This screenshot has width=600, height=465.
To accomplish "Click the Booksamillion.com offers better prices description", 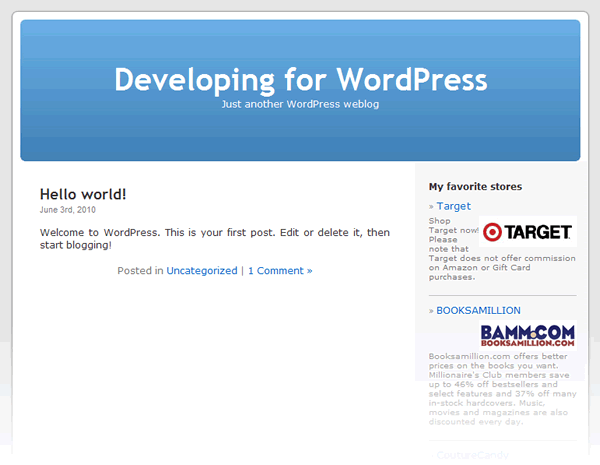I will click(x=502, y=389).
